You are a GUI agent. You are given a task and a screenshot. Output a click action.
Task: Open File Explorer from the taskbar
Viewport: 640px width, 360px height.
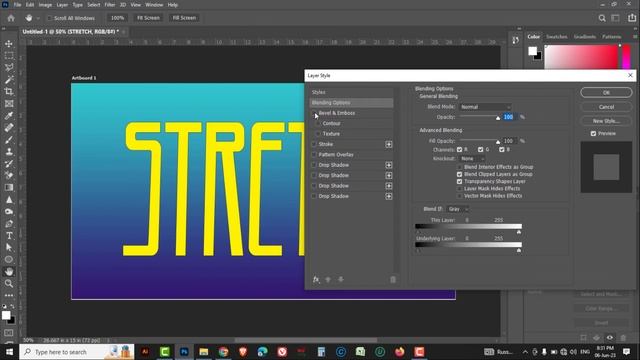[x=204, y=351]
